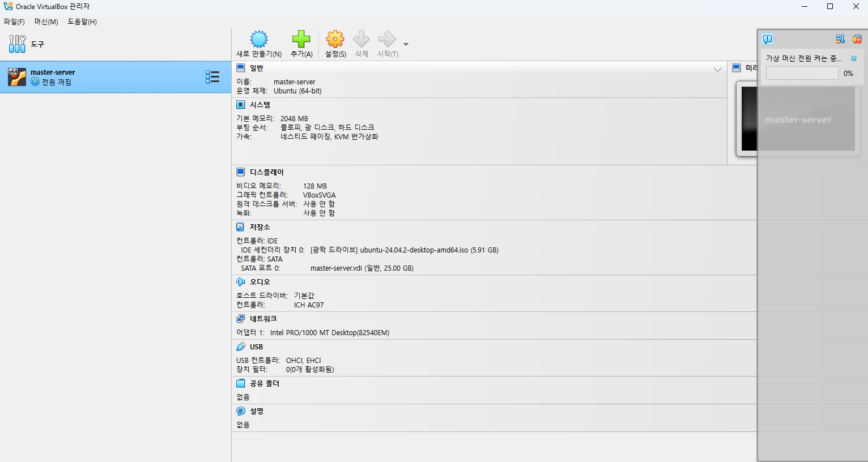The height and width of the screenshot is (462, 868).
Task: Click the delete all finished notifications icon
Action: (x=857, y=39)
